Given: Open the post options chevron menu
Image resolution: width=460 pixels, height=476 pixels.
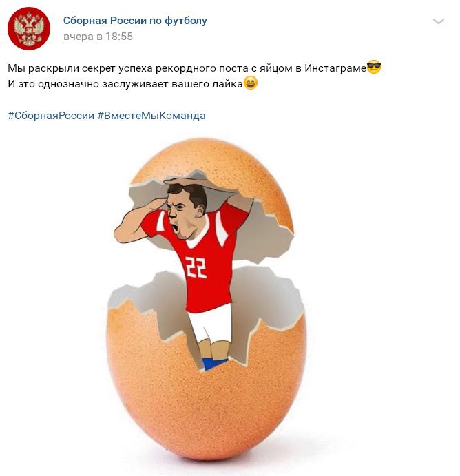Looking at the screenshot, I should pyautogui.click(x=438, y=21).
